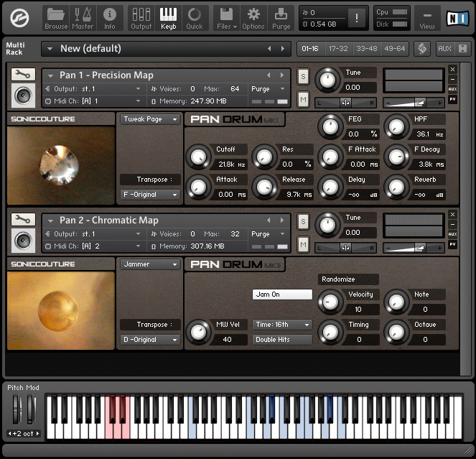Image resolution: width=476 pixels, height=459 pixels.
Task: Click Pan 1 volume slider
Action: (414, 103)
